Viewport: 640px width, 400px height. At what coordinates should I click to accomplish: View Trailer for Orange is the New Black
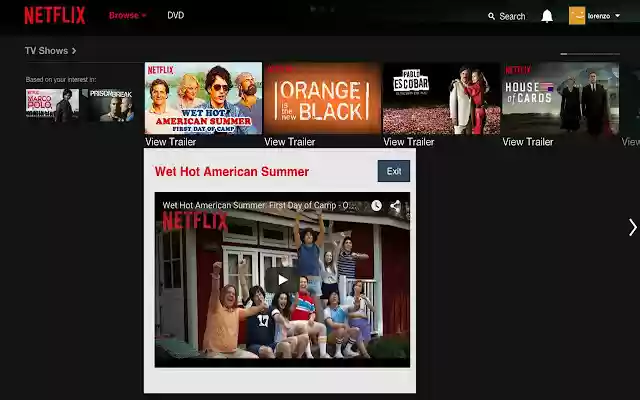[290, 142]
